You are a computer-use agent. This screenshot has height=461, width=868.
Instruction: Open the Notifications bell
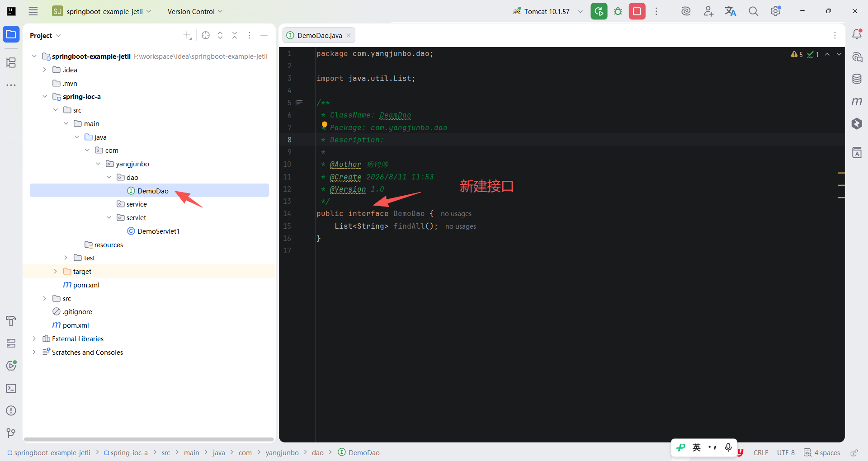(x=857, y=34)
